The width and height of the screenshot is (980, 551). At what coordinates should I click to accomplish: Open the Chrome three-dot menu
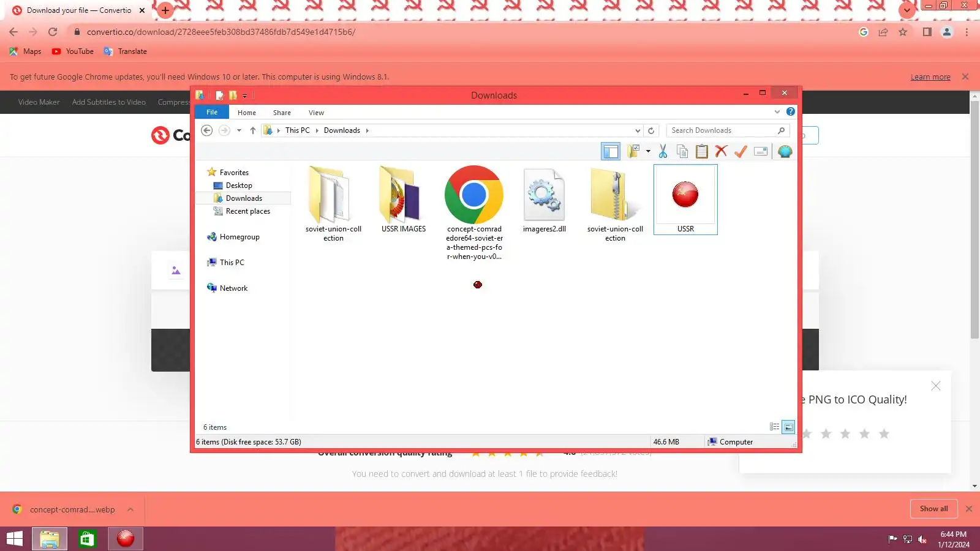(967, 32)
